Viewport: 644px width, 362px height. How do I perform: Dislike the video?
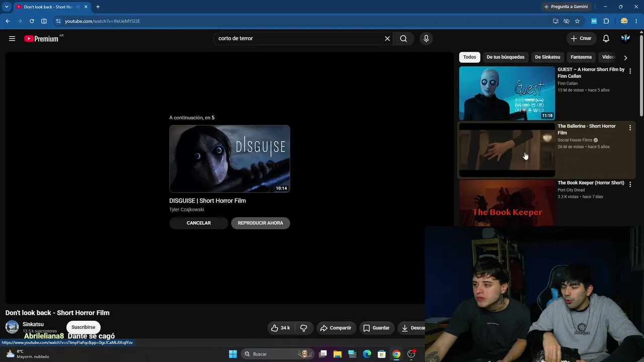[304, 328]
